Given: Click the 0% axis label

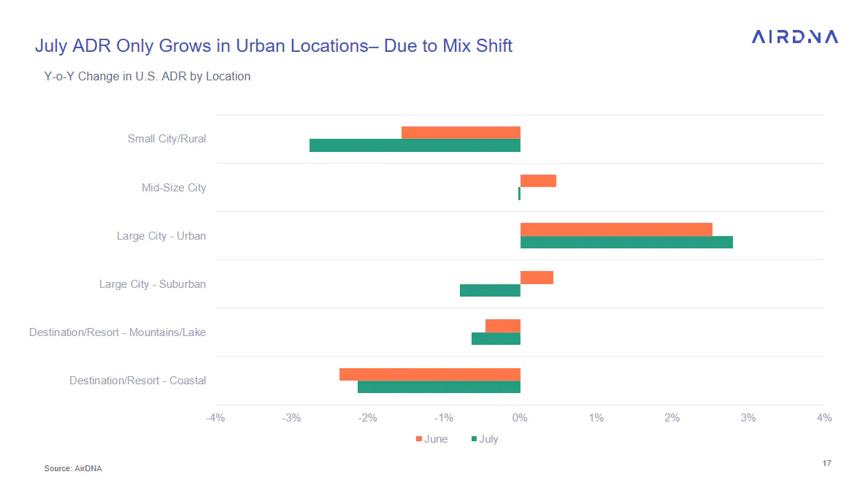Looking at the screenshot, I should point(520,418).
